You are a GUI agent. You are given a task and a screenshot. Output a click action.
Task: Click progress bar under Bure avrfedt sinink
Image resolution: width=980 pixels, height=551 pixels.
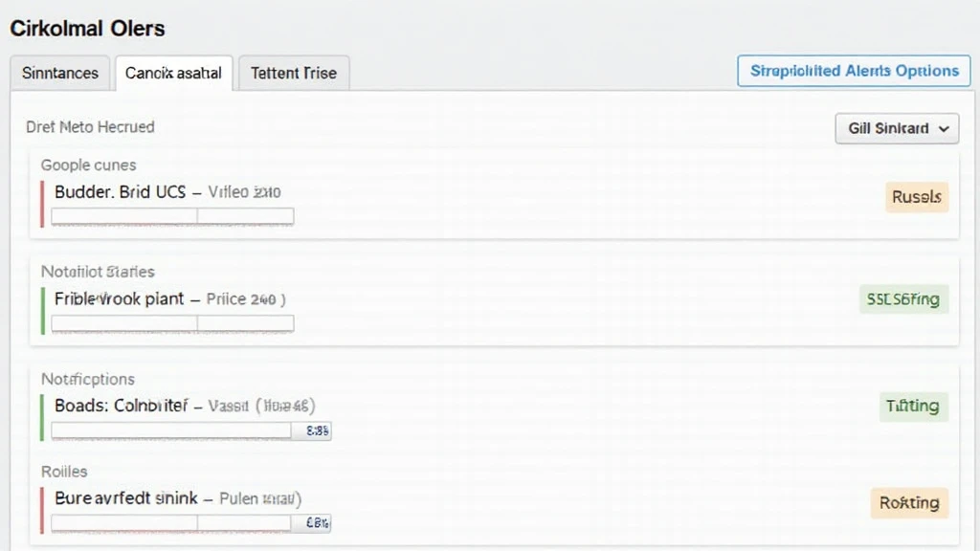click(x=172, y=523)
